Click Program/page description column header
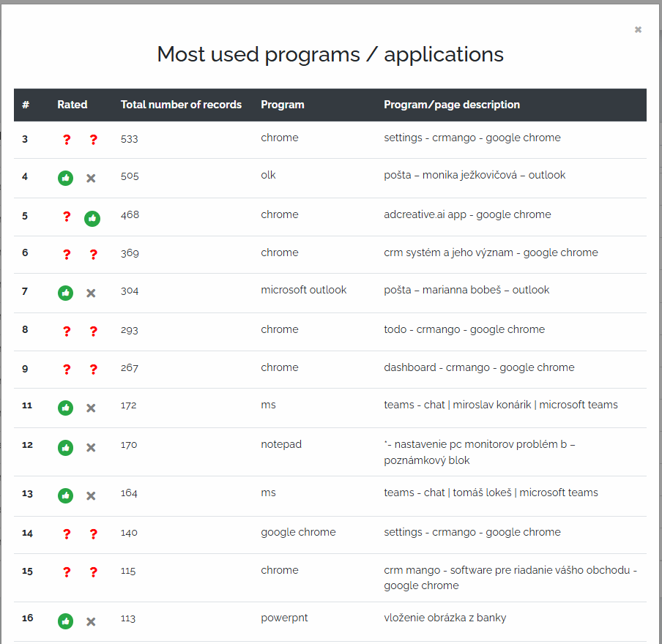 click(x=452, y=105)
